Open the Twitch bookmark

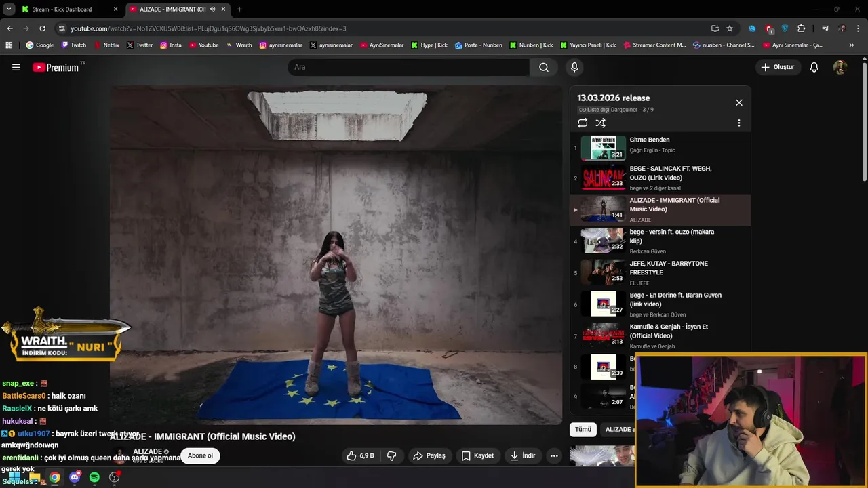pyautogui.click(x=74, y=45)
